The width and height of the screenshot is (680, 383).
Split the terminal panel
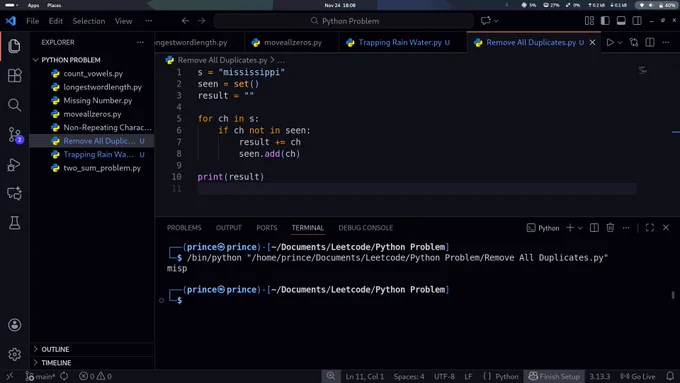click(x=594, y=228)
